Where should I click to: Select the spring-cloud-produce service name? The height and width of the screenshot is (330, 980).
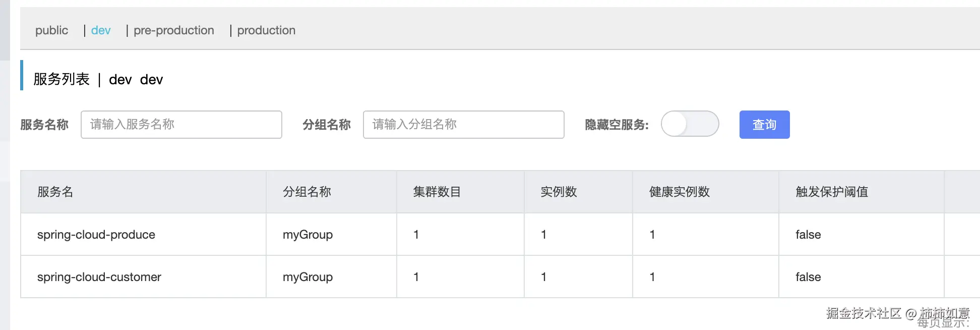pyautogui.click(x=96, y=235)
